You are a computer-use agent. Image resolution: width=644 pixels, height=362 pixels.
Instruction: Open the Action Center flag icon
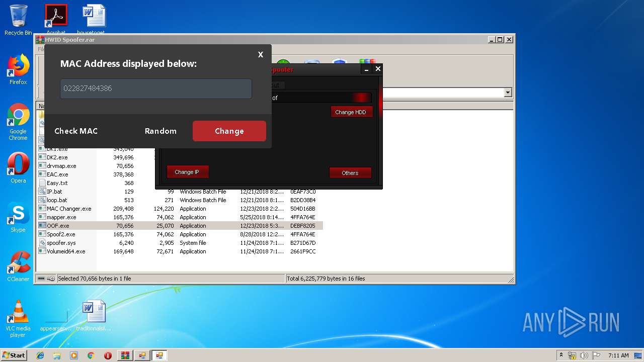[596, 355]
